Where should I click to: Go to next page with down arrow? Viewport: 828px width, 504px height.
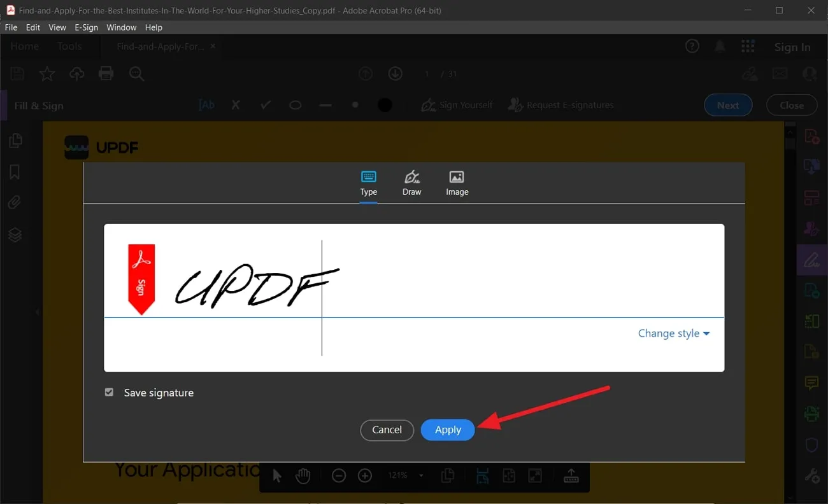(x=396, y=74)
